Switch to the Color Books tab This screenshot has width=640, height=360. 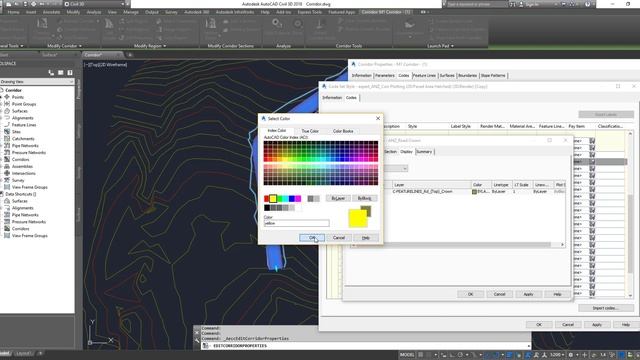pos(343,131)
